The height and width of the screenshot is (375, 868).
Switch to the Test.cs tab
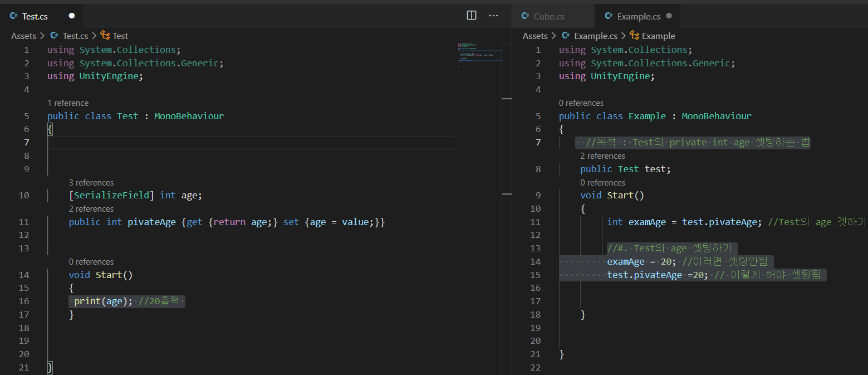click(42, 16)
